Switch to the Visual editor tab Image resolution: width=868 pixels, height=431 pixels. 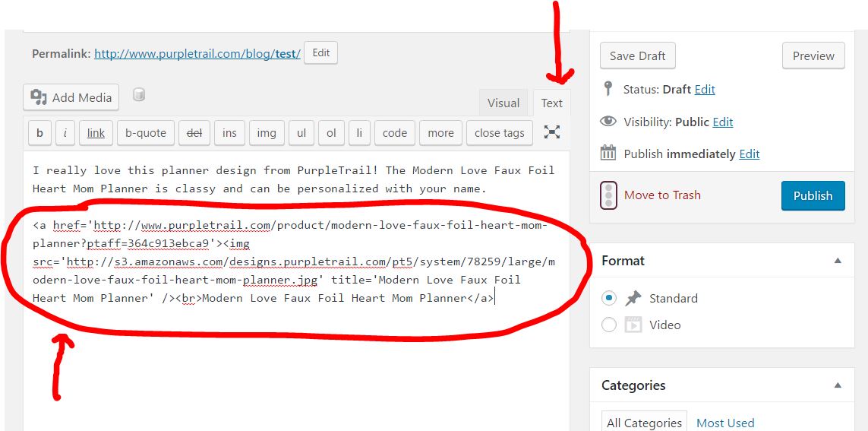click(x=503, y=103)
